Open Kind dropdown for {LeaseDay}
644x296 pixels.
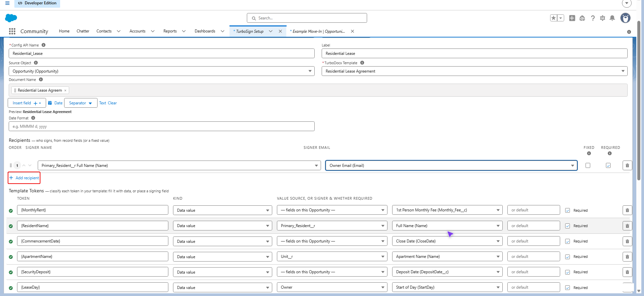pyautogui.click(x=222, y=288)
